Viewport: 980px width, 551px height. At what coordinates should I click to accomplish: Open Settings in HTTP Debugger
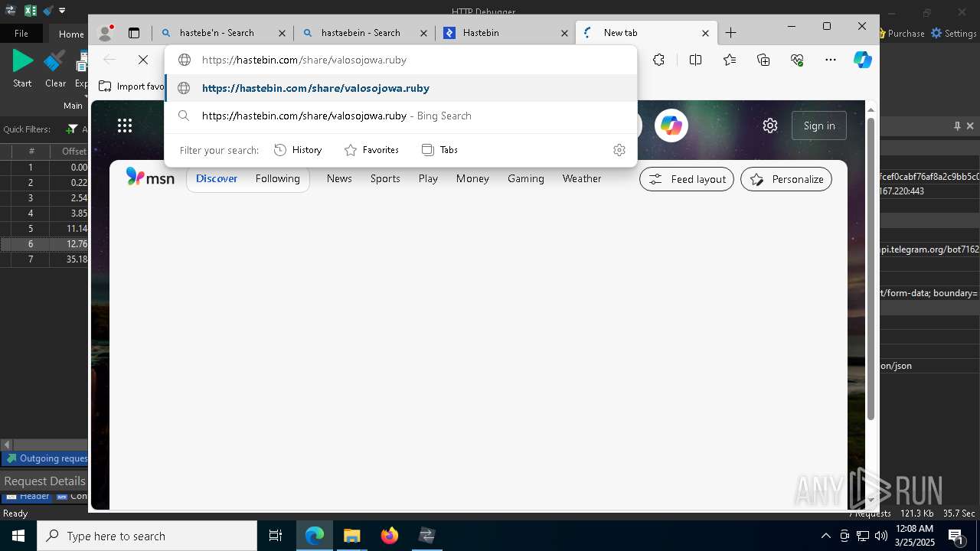click(x=954, y=34)
